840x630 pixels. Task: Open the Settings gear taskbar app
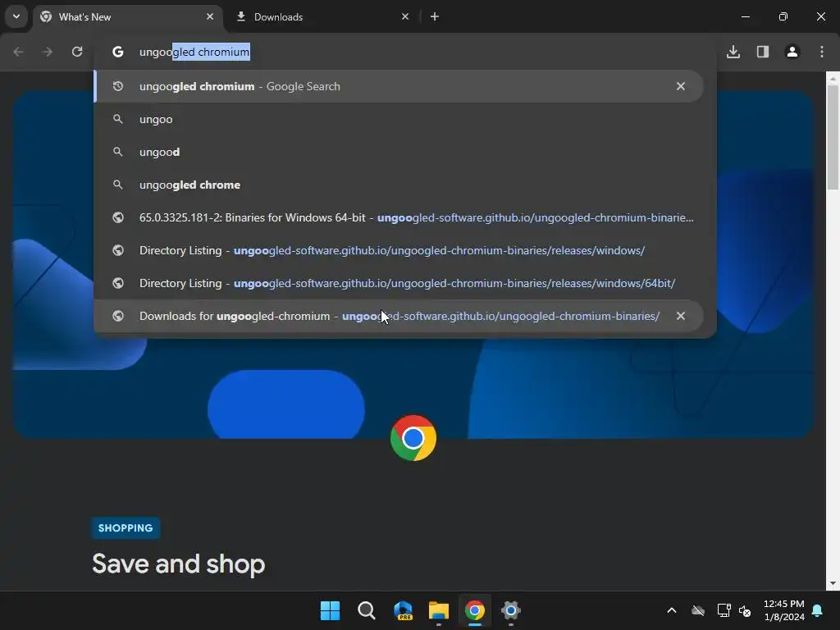(511, 610)
